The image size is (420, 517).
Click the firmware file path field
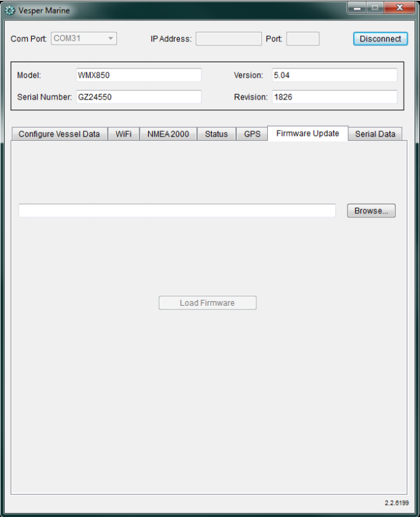click(177, 210)
